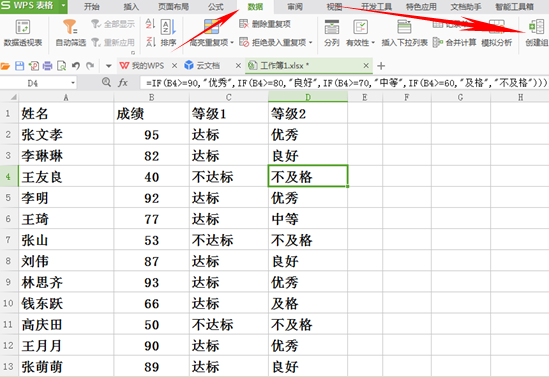Close the 工作簿1.xlsx tab

pos(366,65)
